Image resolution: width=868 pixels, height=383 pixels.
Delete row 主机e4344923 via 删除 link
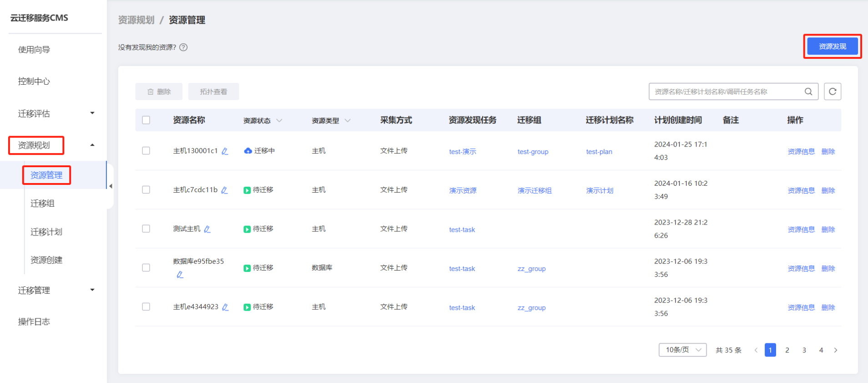point(828,308)
